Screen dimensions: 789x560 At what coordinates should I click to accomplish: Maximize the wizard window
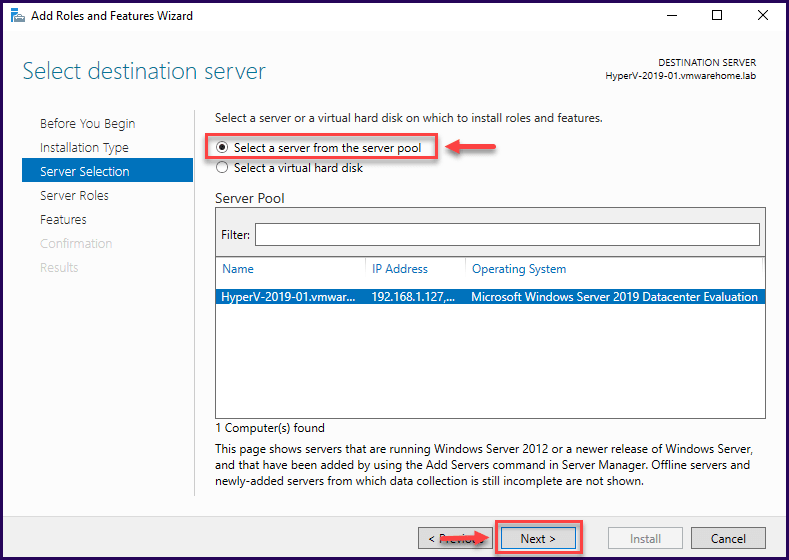click(717, 16)
